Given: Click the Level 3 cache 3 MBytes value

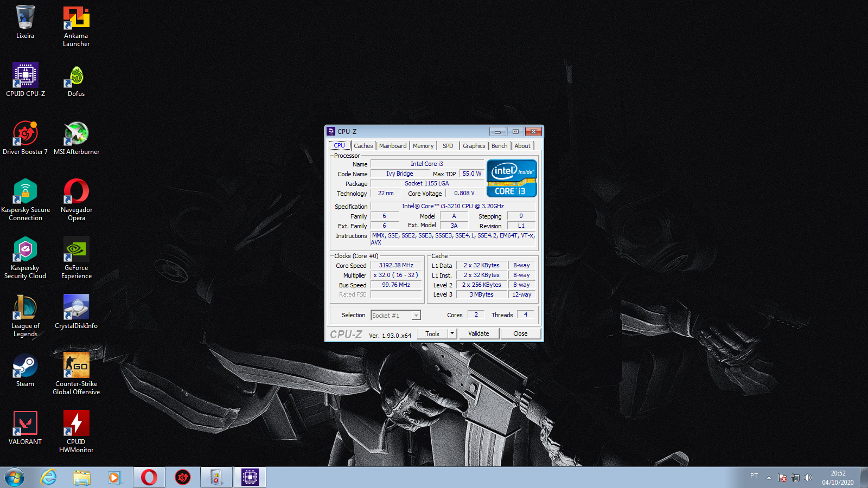Looking at the screenshot, I should pyautogui.click(x=482, y=294).
